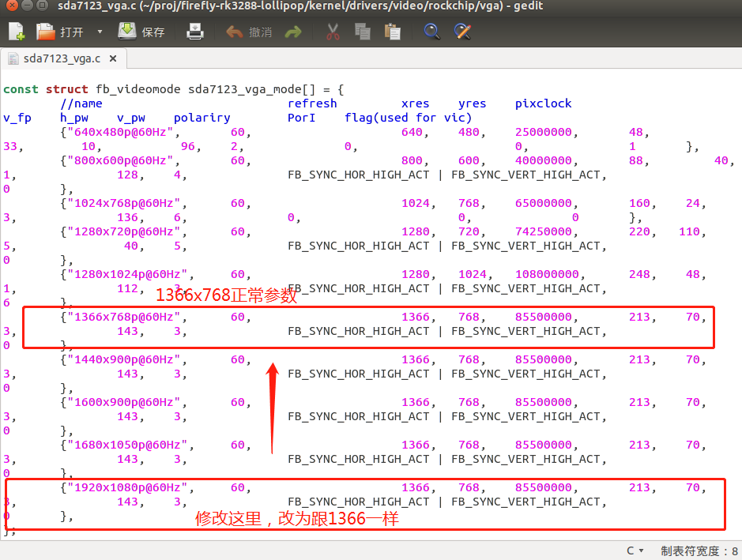
Task: Click the "1280x1024p@60Hz" string
Action: (127, 274)
